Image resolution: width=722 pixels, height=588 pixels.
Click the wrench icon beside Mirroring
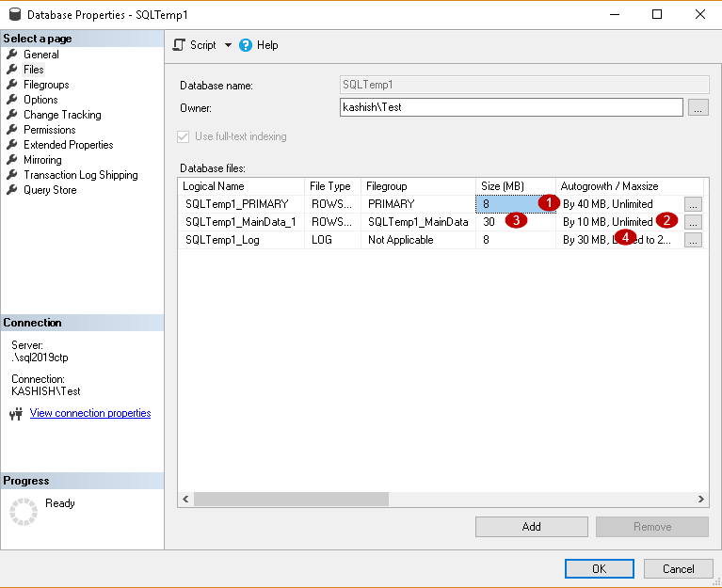(12, 160)
